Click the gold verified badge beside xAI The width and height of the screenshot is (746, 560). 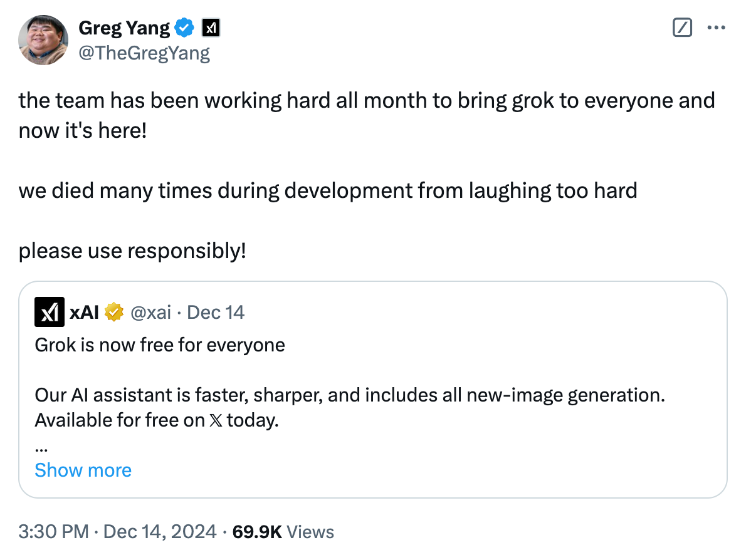pyautogui.click(x=113, y=312)
